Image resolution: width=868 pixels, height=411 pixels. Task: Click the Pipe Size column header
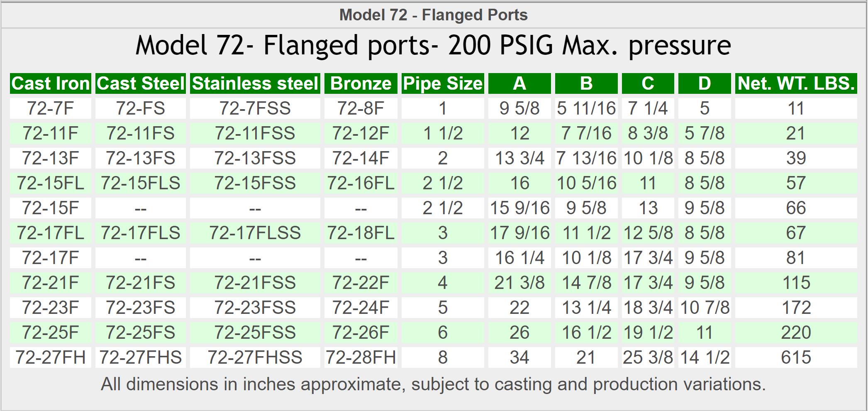pyautogui.click(x=443, y=83)
